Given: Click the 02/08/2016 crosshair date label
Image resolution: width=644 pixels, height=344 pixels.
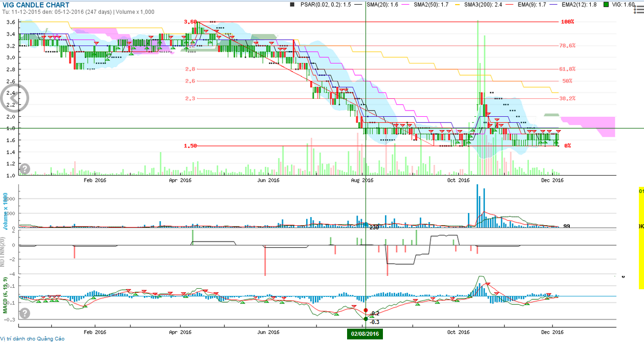Looking at the screenshot, I should tap(366, 334).
